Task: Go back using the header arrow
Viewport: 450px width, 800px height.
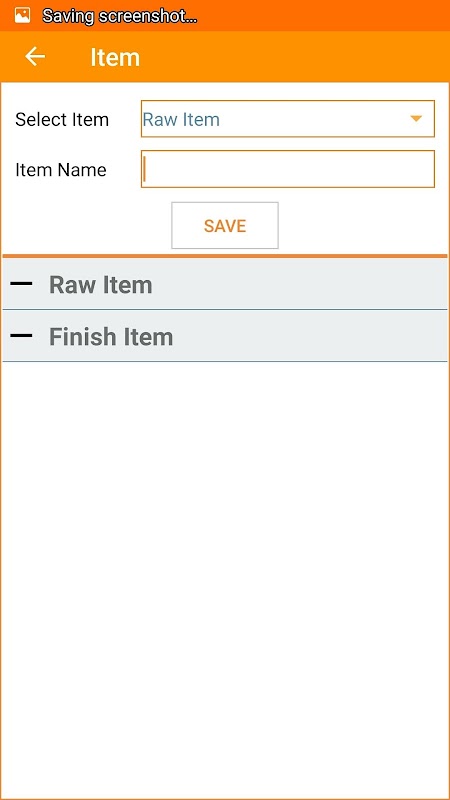Action: point(35,56)
